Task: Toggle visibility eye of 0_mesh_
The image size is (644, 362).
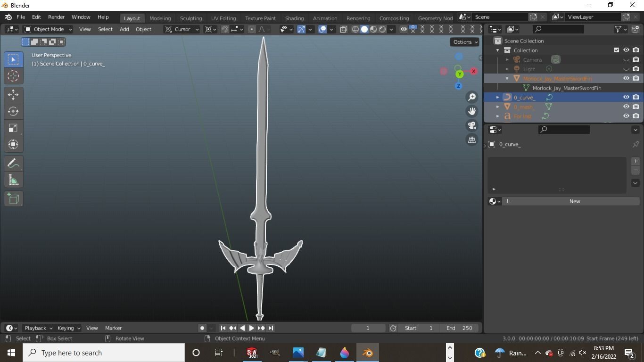Action: point(626,107)
